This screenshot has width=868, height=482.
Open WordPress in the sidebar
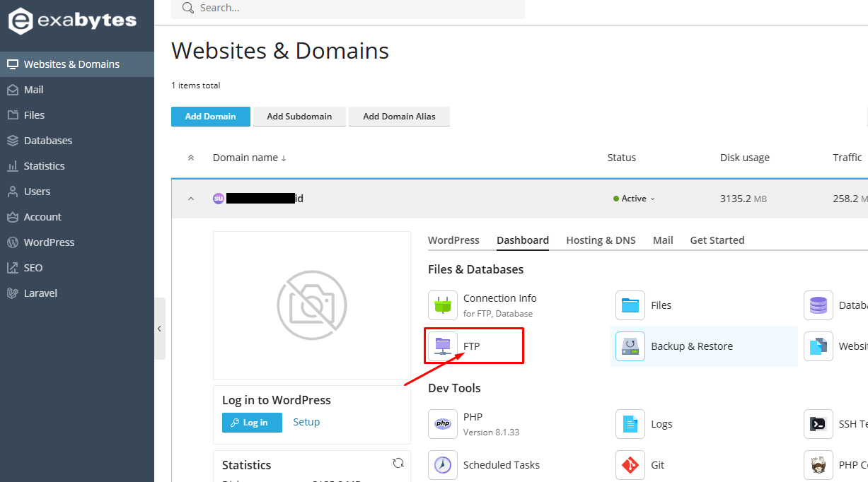(77, 242)
